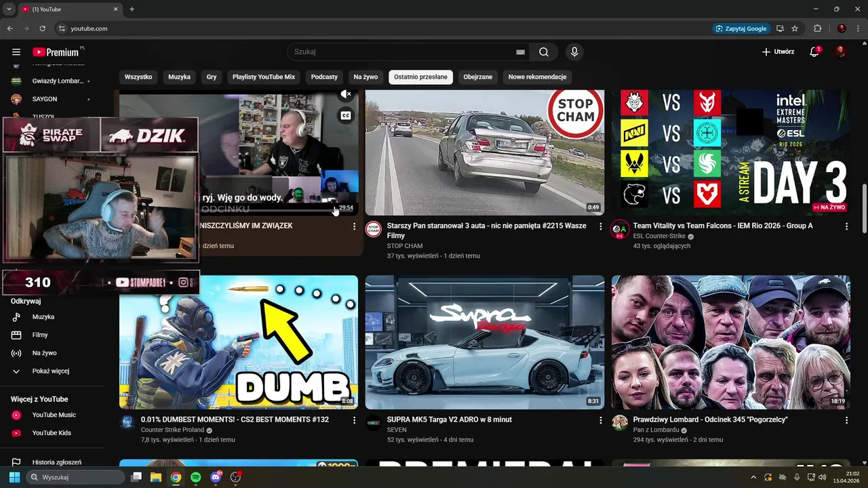868x488 pixels.
Task: Open Gwiazdy Lombardu subscription
Action: 51,81
